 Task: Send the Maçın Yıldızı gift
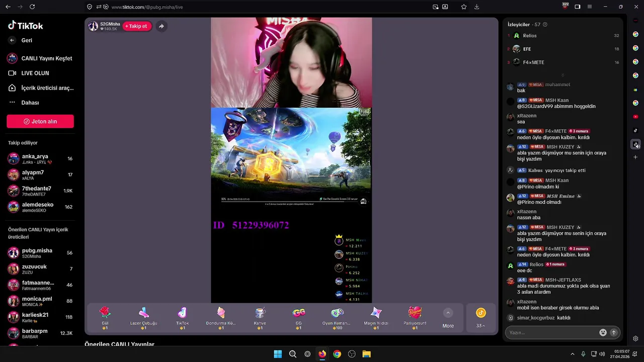[x=376, y=319]
